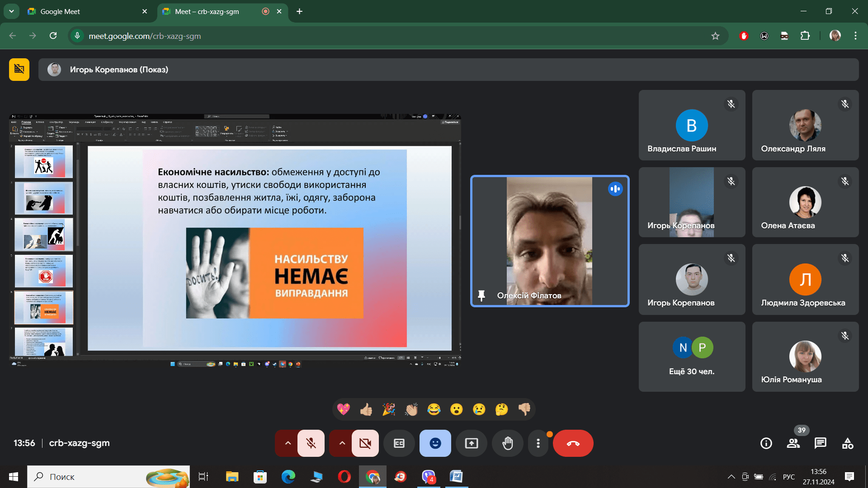Open the three-dot more options menu
Screen dimensions: 868x488
click(538, 443)
